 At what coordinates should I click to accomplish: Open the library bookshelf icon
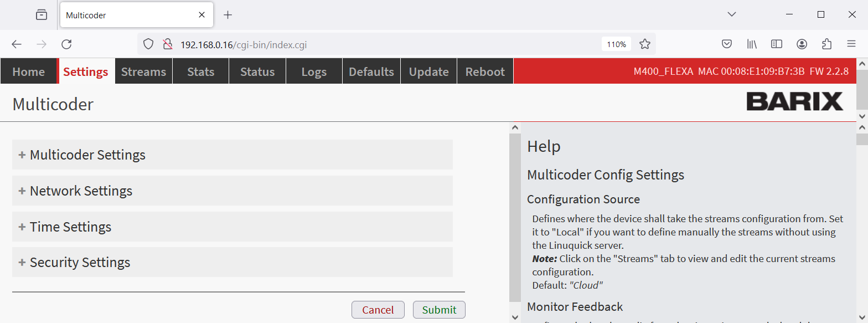[752, 44]
